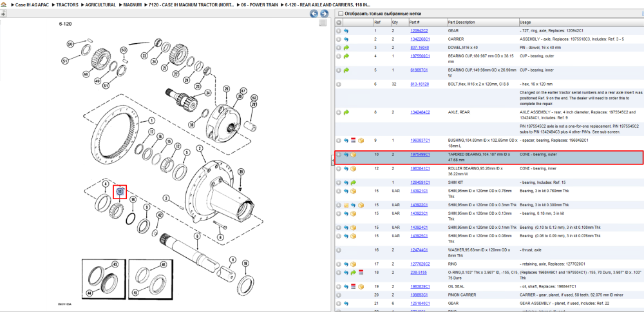
Task: Click the blue arrow icon in the 143924C1 shim row
Action: [346, 228]
